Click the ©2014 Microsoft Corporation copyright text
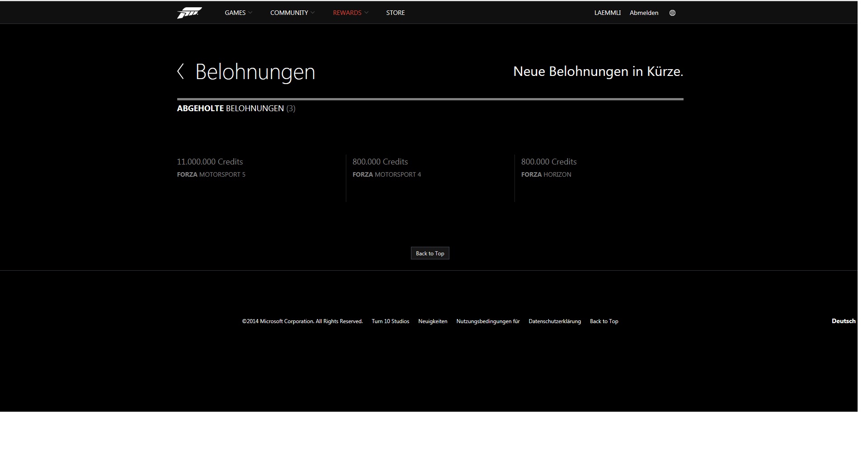 tap(302, 321)
